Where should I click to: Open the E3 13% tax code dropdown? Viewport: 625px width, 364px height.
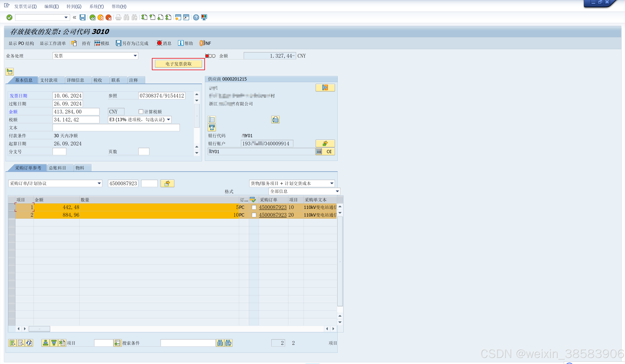coord(169,120)
